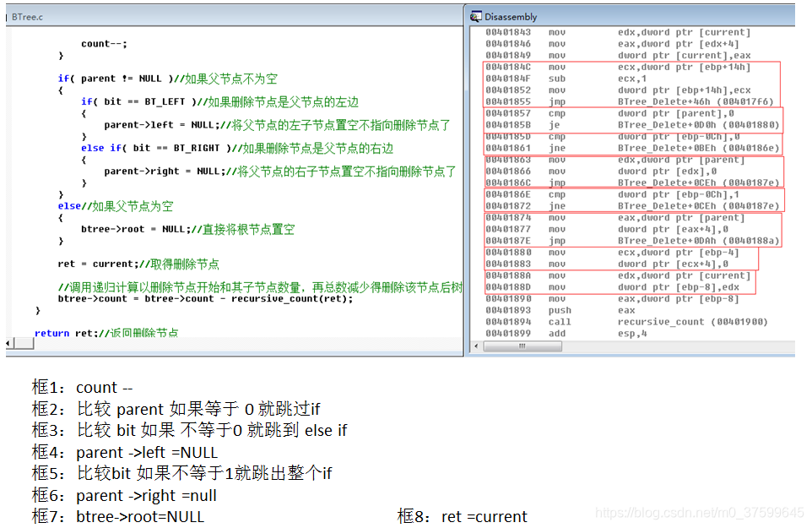Click the 'if( parent != NULL )' line
812x528 pixels.
167,79
